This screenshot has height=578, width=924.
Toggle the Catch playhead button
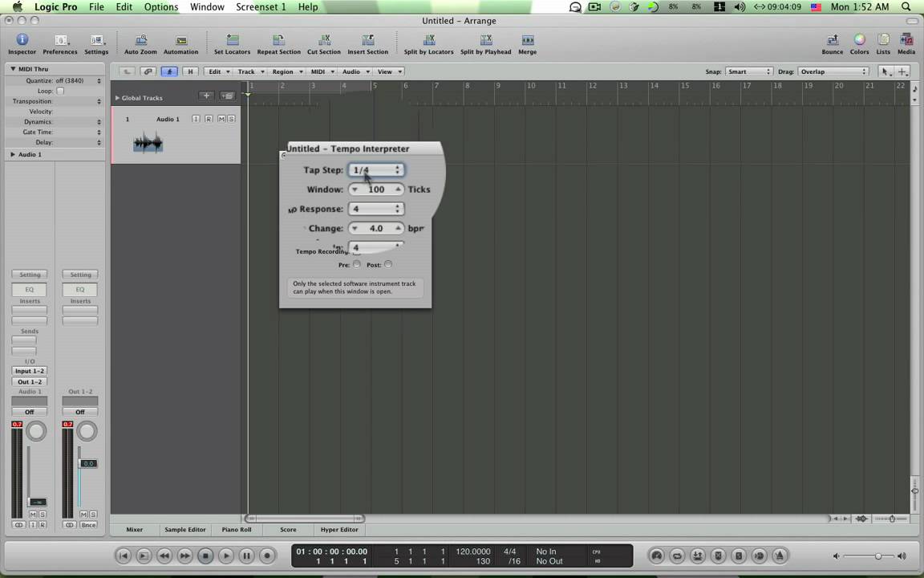coord(169,71)
